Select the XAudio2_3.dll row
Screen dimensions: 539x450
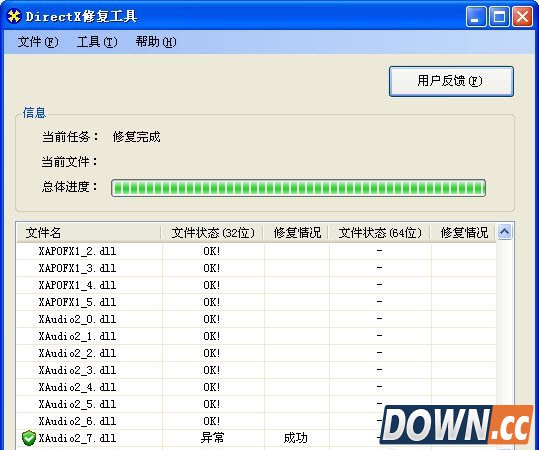point(256,370)
